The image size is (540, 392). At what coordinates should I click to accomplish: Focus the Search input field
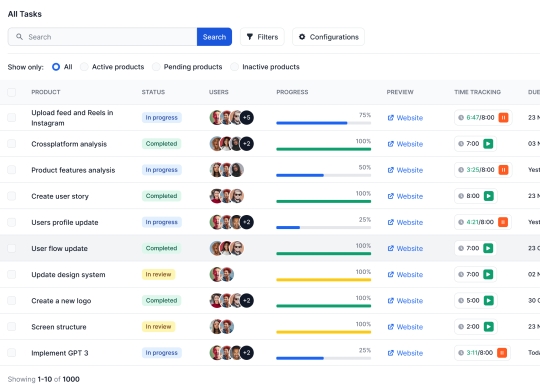(102, 37)
